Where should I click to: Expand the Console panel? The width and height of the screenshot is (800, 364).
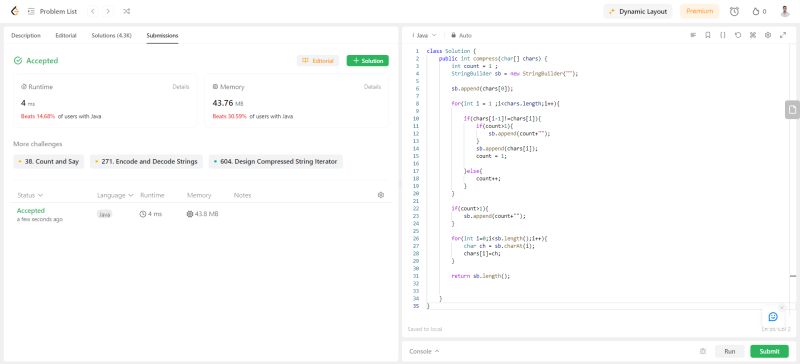(x=424, y=351)
